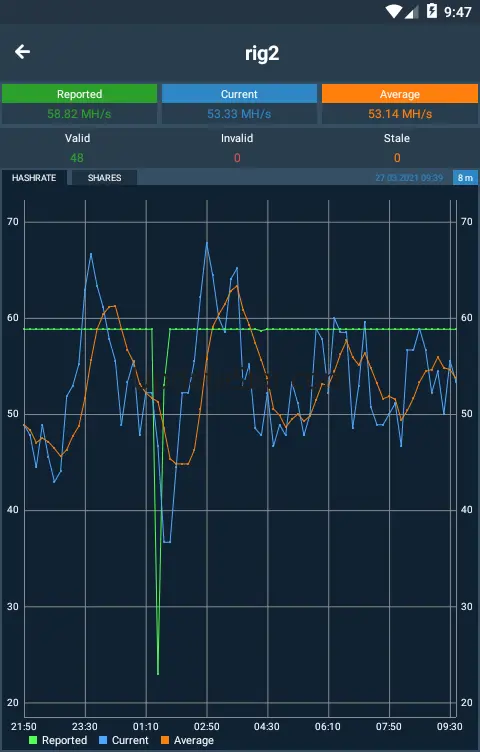Screen dimensions: 480x752
Task: Tap the valid shares count 48
Action: point(77,158)
